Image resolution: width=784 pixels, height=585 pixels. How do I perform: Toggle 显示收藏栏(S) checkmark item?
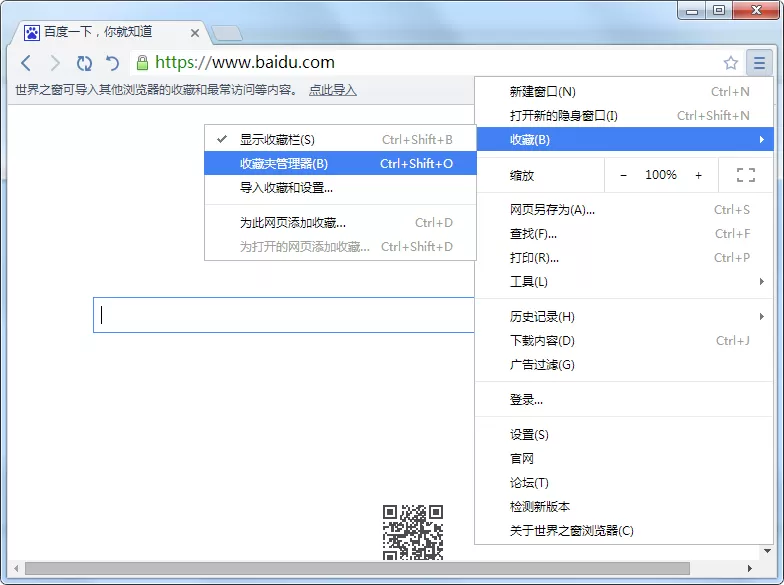[340, 140]
